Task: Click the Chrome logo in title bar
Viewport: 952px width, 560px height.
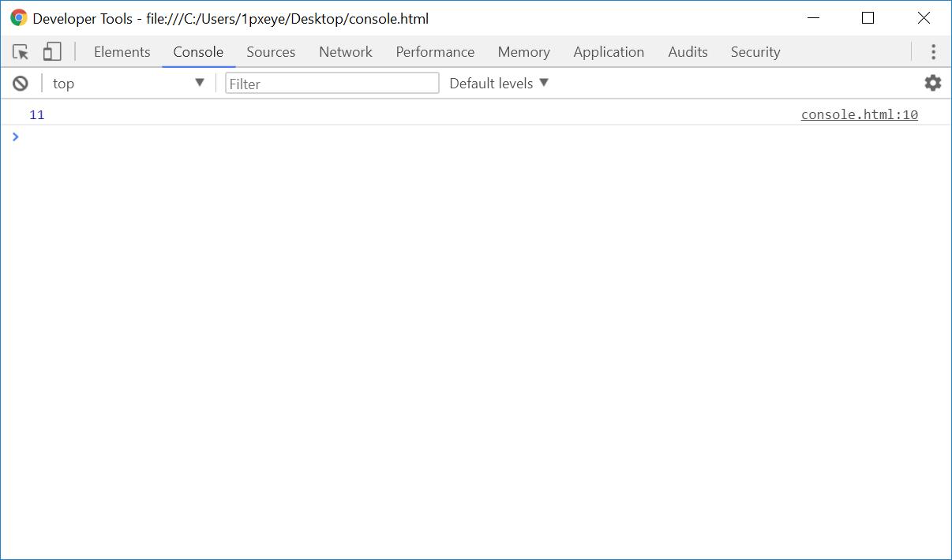Action: pos(18,18)
